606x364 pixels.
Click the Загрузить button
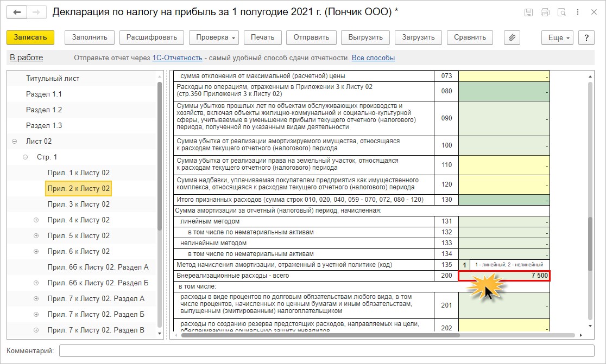pos(418,37)
